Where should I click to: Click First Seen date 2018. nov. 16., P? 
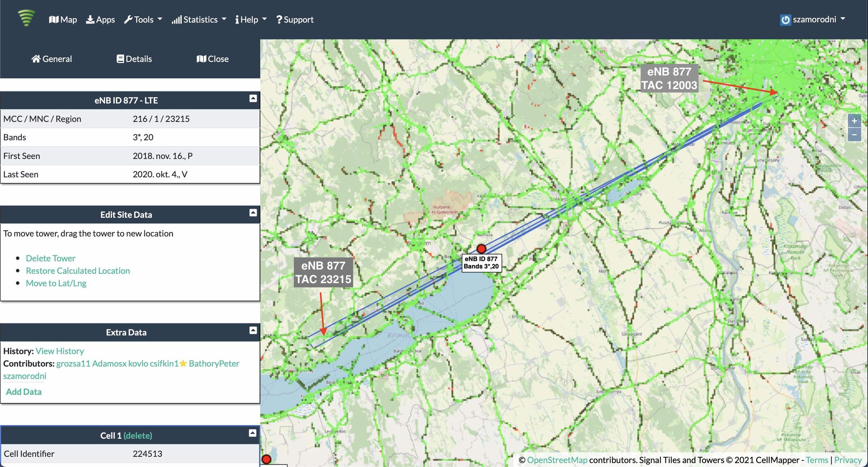coord(163,156)
